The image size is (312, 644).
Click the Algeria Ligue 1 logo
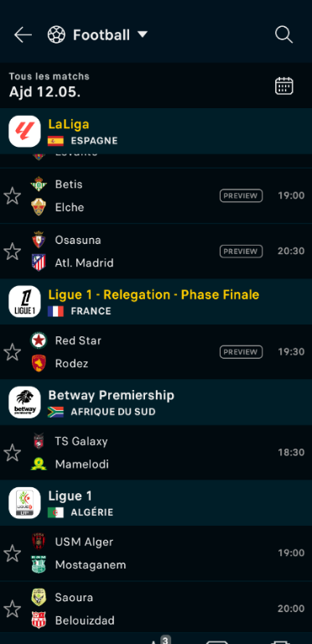pyautogui.click(x=24, y=503)
